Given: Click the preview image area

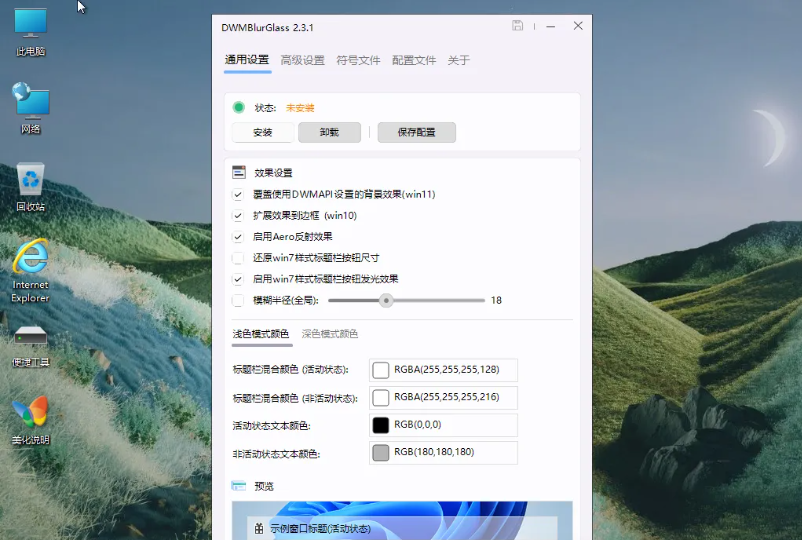Looking at the screenshot, I should point(402,521).
